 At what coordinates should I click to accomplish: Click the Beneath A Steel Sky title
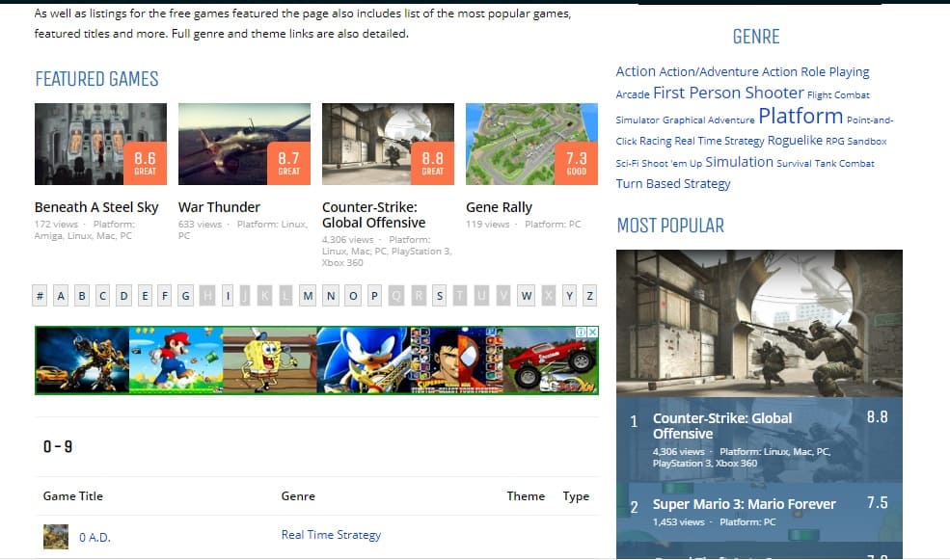[96, 207]
